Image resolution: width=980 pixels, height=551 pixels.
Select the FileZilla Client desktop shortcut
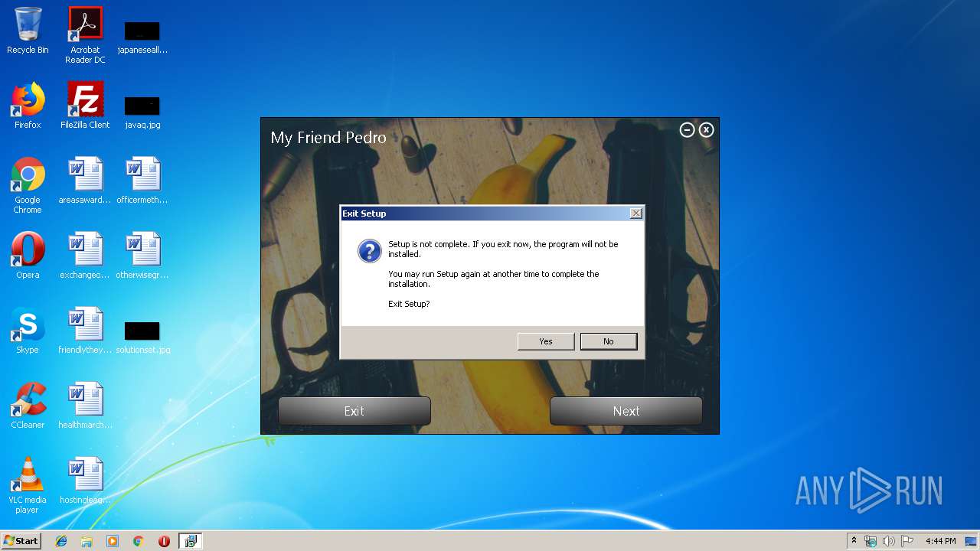85,106
